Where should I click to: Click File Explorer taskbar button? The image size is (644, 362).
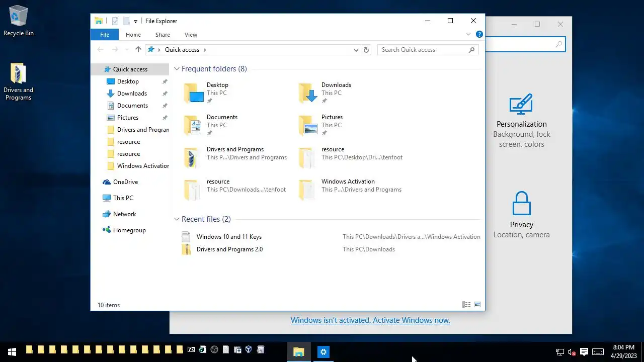pos(299,352)
